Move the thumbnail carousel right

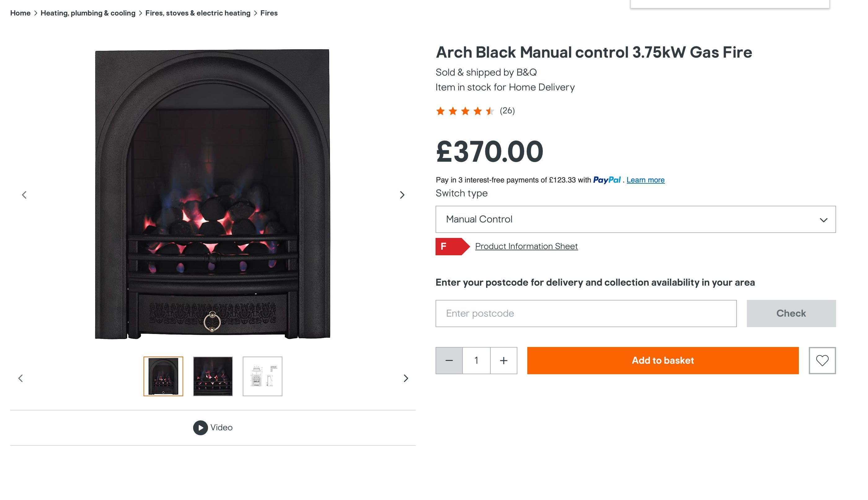pyautogui.click(x=406, y=378)
